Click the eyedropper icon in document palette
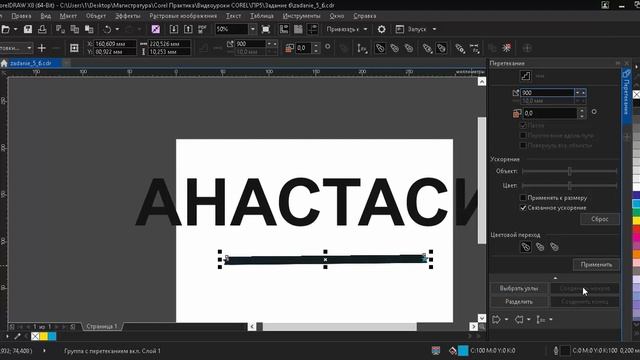Viewport: 640px width, 360px height. tap(17, 337)
